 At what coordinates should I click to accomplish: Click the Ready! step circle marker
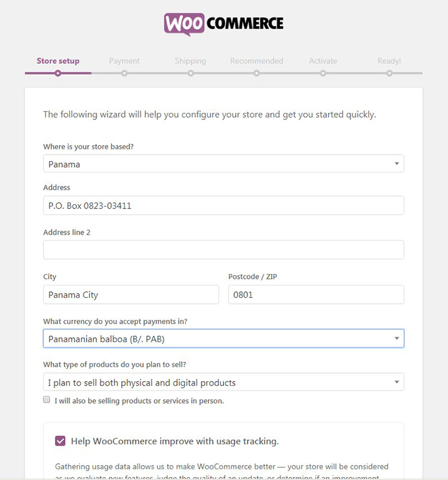389,73
